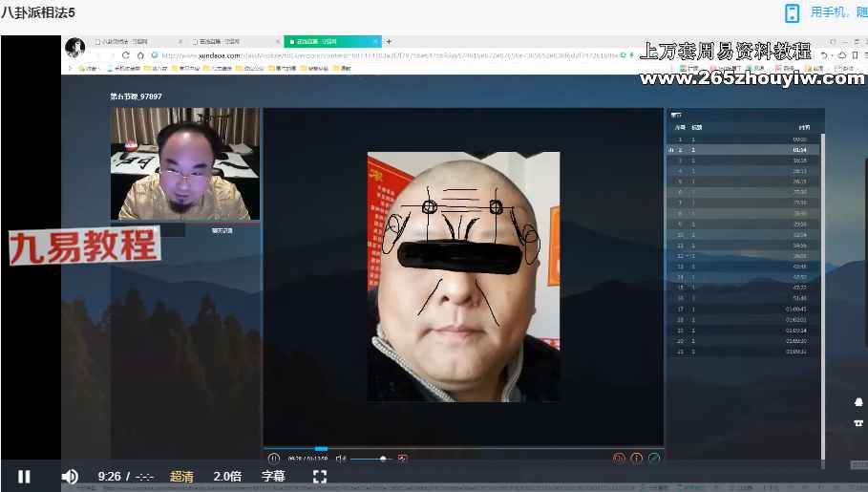868x492 pixels.
Task: Jump to chapter row 17
Action: (x=743, y=310)
